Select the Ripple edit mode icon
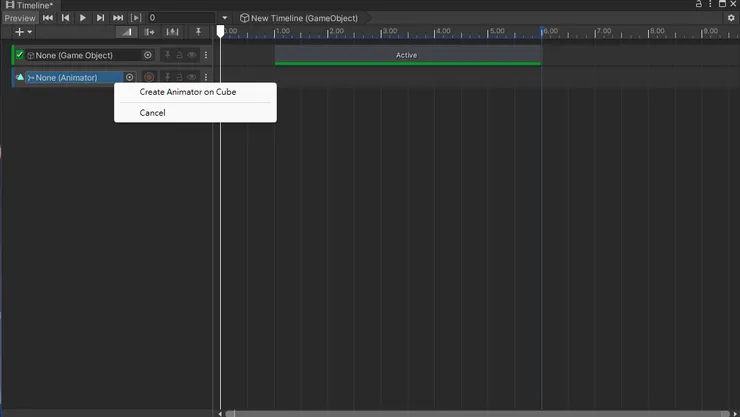Viewport: 740px width, 417px height. coord(150,32)
